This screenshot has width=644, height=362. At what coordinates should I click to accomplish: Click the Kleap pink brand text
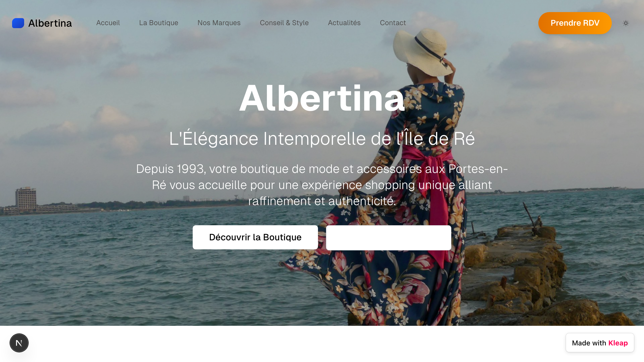618,343
